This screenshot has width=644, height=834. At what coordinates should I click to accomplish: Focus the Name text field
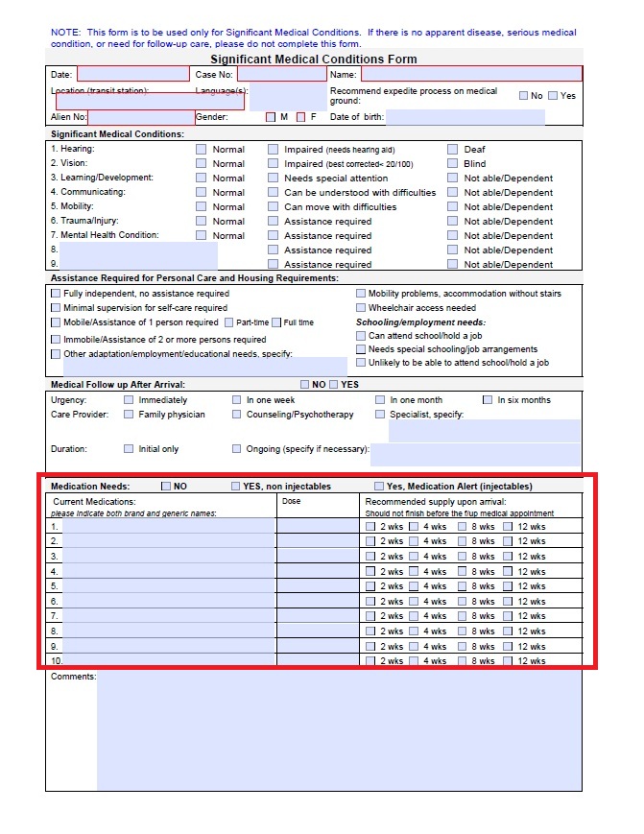pos(471,74)
